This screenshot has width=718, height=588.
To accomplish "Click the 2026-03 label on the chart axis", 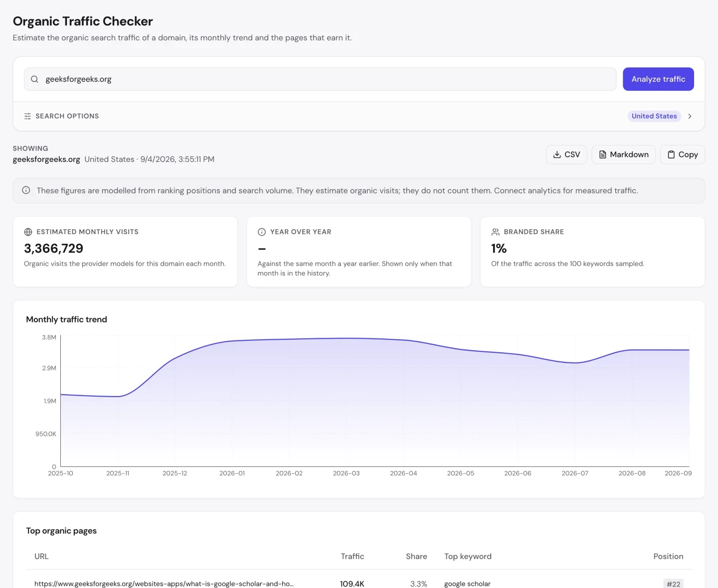I will (346, 473).
